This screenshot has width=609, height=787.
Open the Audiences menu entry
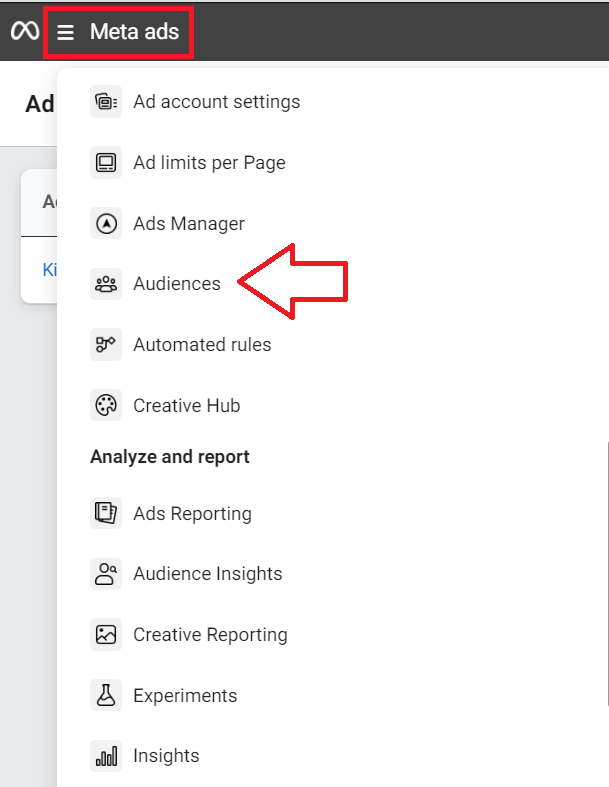coord(177,284)
